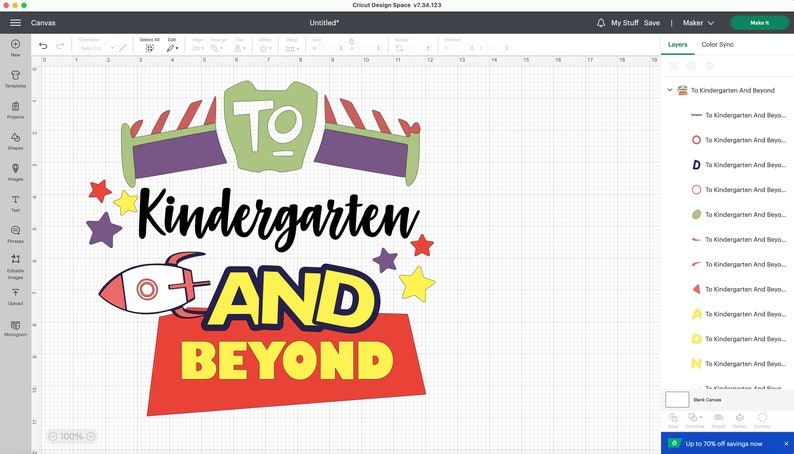Click the operation color swatch
This screenshot has height=454, width=794.
point(123,48)
